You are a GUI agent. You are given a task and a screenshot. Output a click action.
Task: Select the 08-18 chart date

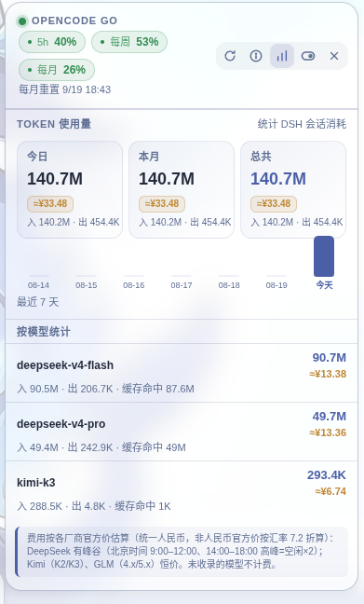229,285
